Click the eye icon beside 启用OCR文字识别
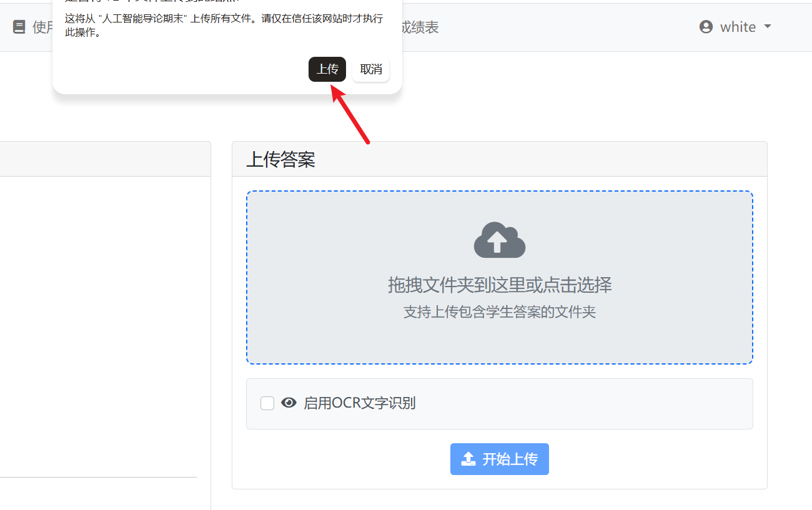Screen dimensions: 812x510 [x=289, y=403]
